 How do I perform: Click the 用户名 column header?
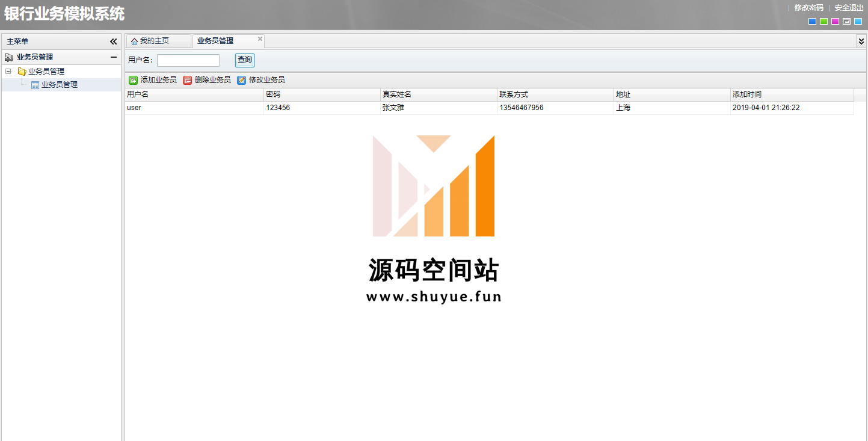click(194, 95)
